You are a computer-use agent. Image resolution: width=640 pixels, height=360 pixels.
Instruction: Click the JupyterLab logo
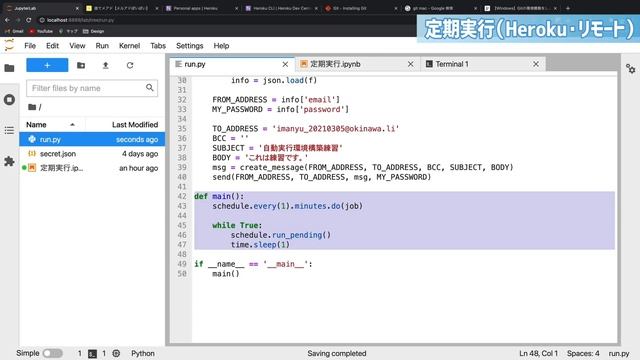point(9,45)
